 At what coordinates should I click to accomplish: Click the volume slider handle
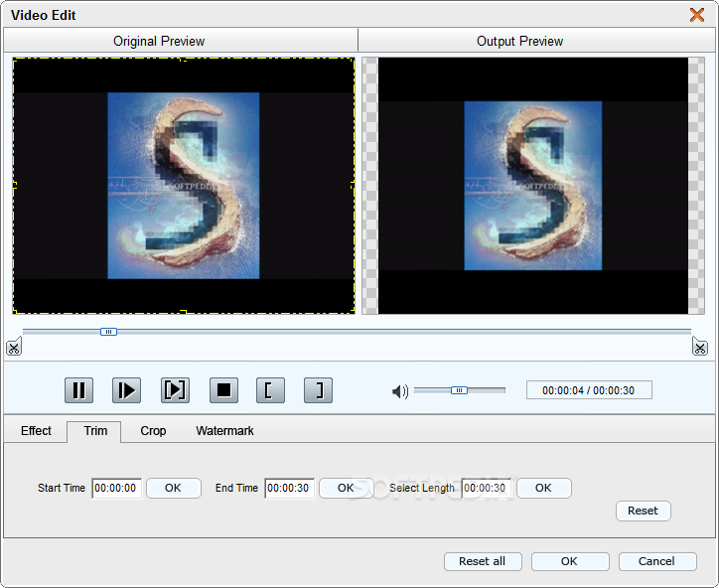coord(459,390)
